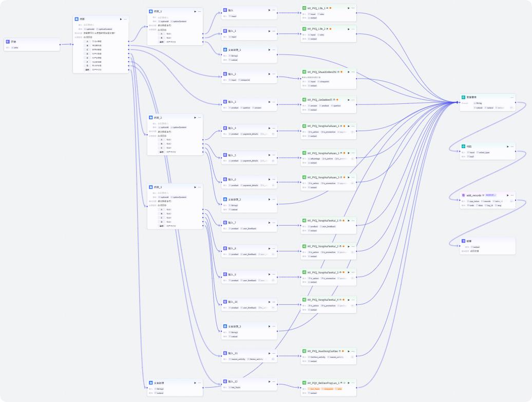Select the 输入_8 node title

tap(232, 248)
